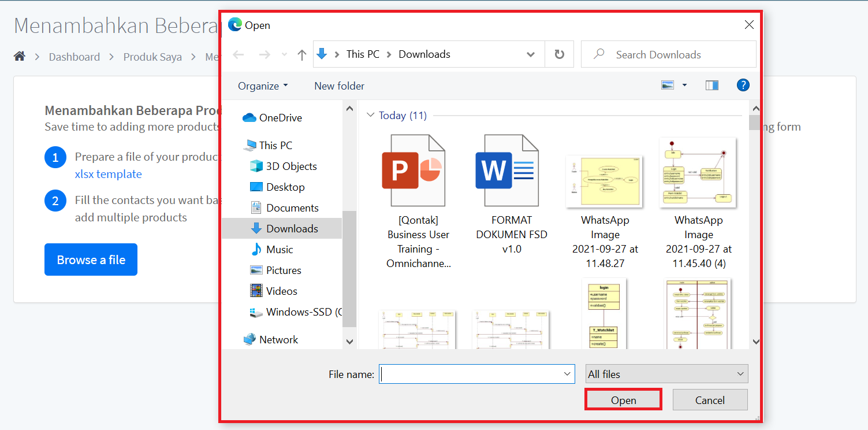Open the Organize menu
Image resolution: width=868 pixels, height=430 pixels.
263,86
